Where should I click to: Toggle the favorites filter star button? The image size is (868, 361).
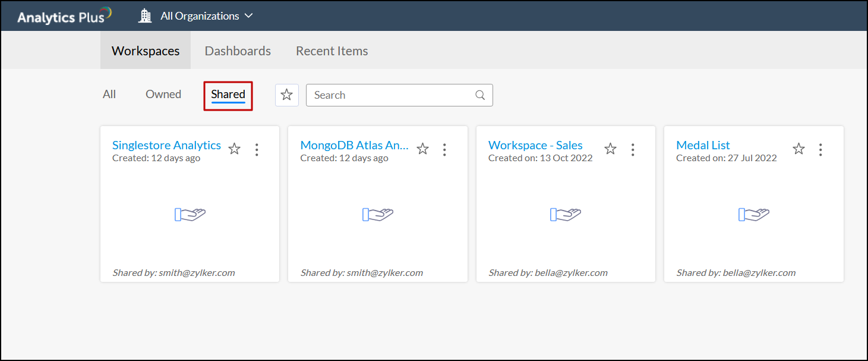287,95
